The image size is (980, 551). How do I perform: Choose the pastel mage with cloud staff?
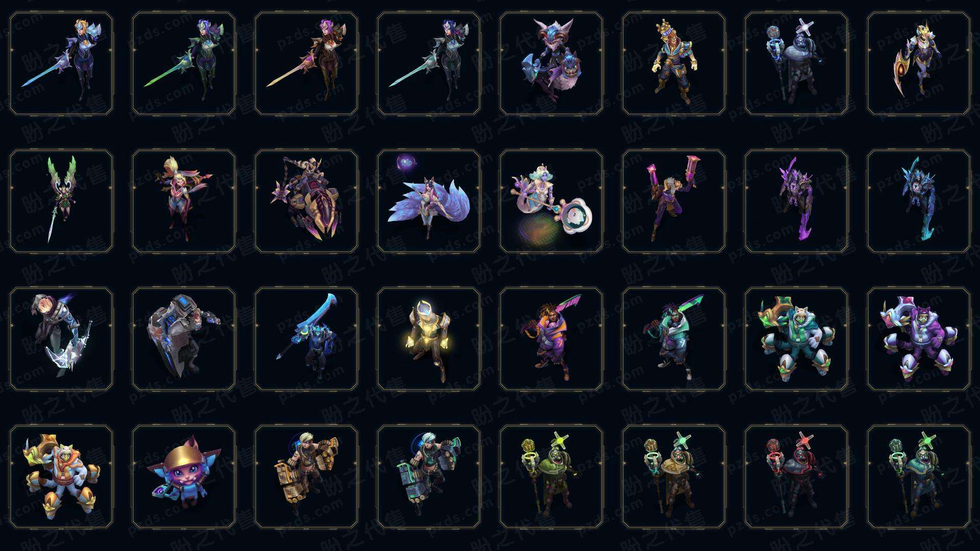click(x=551, y=201)
